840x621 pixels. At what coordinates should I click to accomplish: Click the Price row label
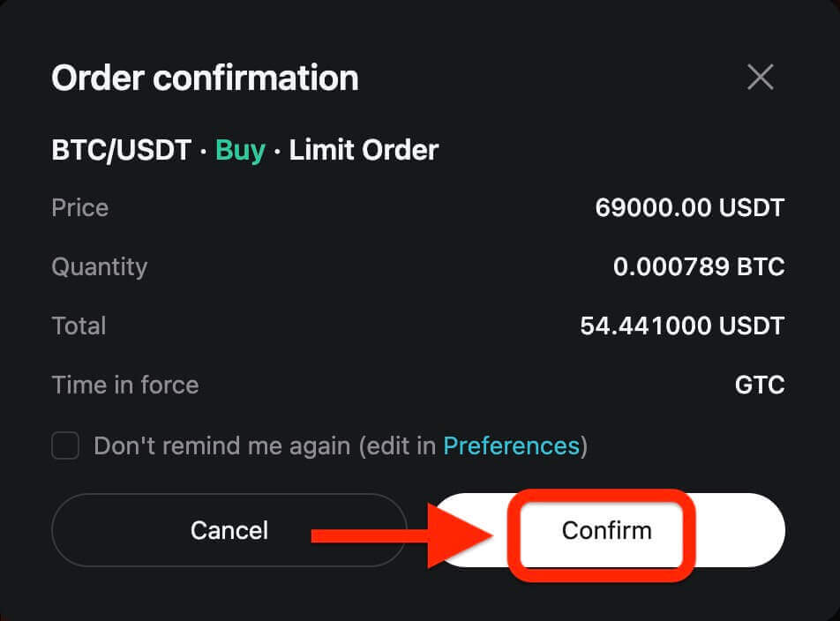(80, 208)
